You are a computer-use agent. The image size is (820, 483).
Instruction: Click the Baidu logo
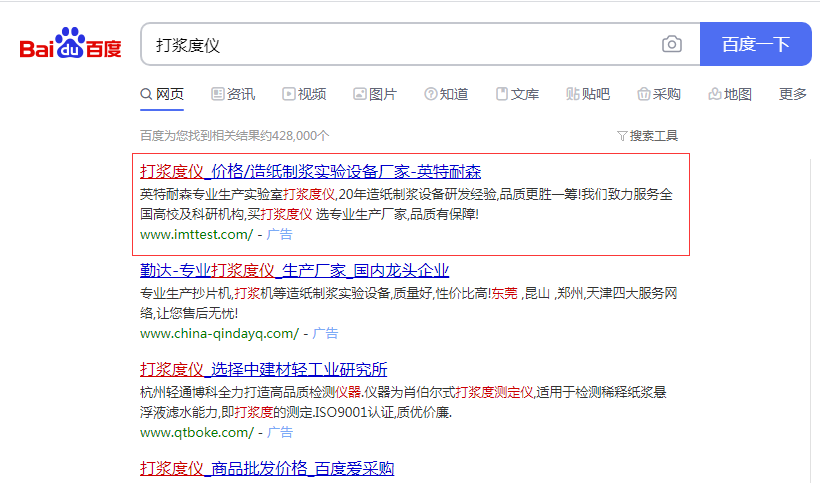pos(70,45)
